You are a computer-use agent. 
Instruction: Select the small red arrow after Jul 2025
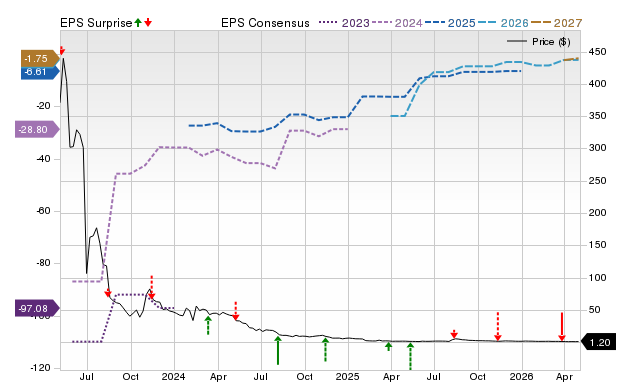coord(454,334)
